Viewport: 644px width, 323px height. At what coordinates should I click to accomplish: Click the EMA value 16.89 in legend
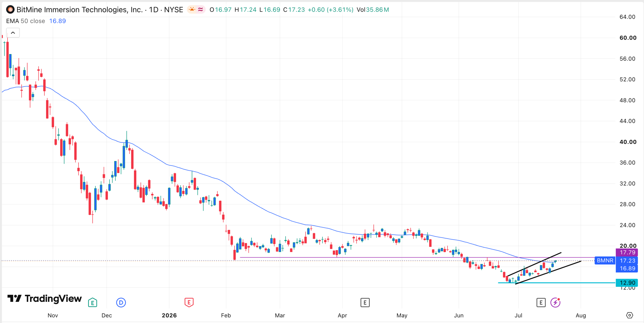coord(58,21)
